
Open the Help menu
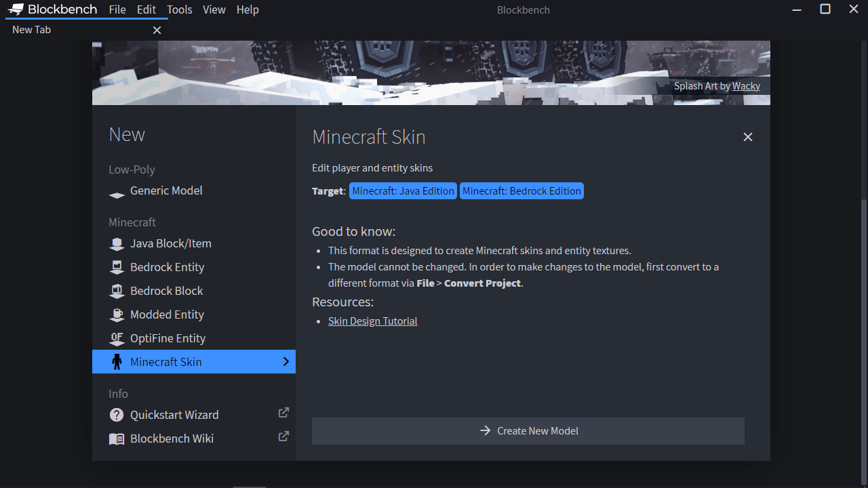248,9
